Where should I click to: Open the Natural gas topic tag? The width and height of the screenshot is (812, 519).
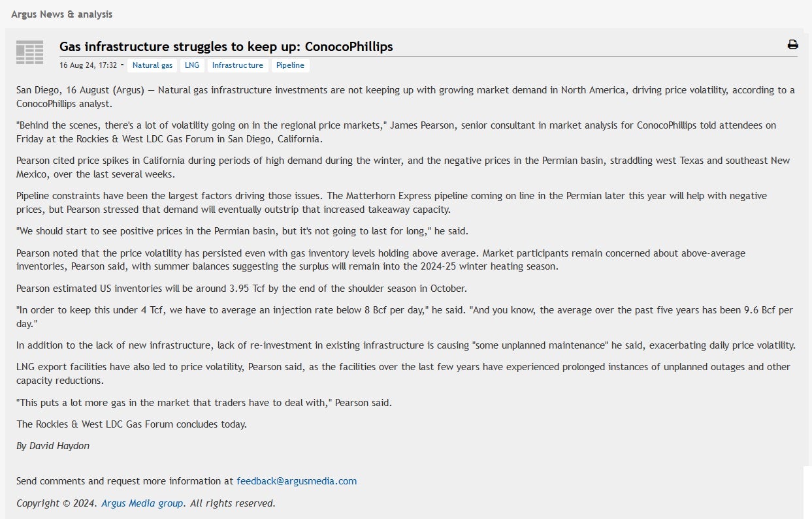152,65
